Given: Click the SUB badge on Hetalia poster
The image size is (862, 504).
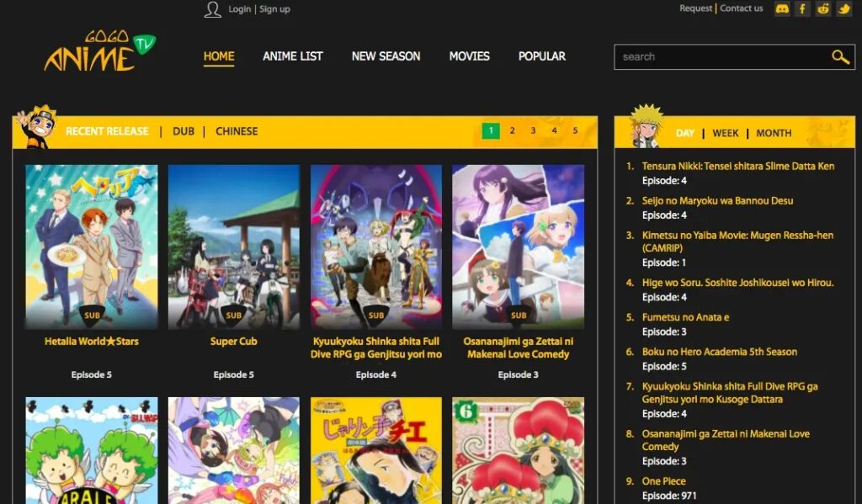Looking at the screenshot, I should 92,315.
